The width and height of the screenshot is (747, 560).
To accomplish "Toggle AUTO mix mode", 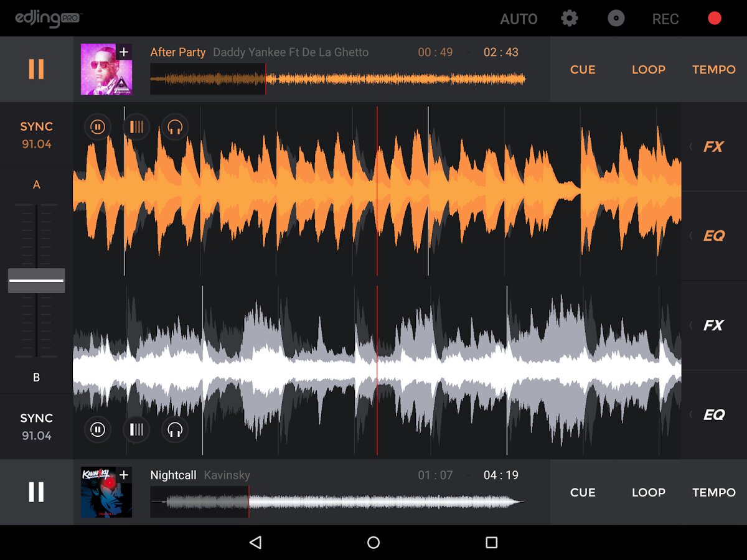I will point(519,19).
